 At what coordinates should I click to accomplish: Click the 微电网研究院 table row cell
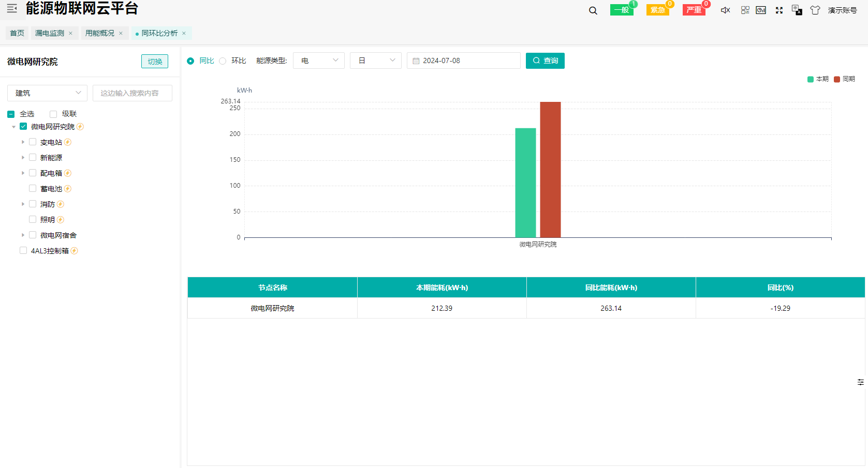pos(272,308)
